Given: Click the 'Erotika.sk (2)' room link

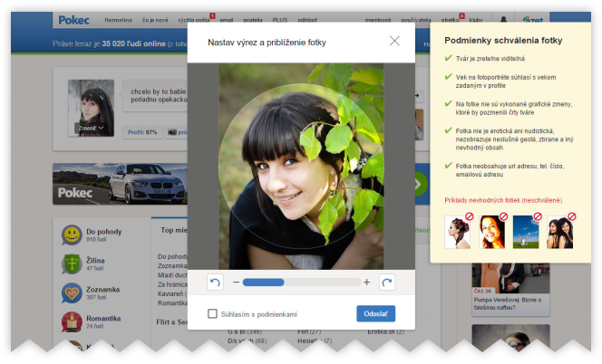Looking at the screenshot, I should (386, 331).
